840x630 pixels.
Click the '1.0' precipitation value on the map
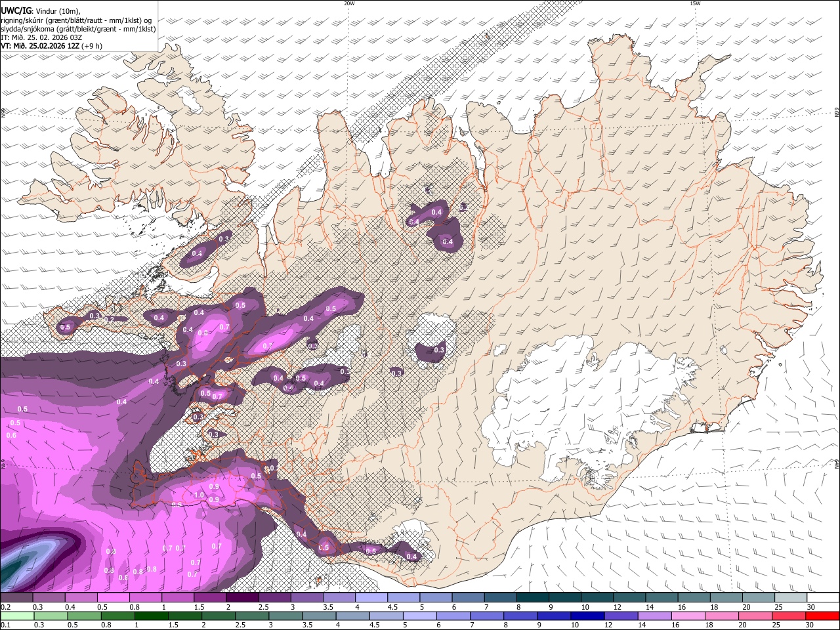pyautogui.click(x=199, y=495)
